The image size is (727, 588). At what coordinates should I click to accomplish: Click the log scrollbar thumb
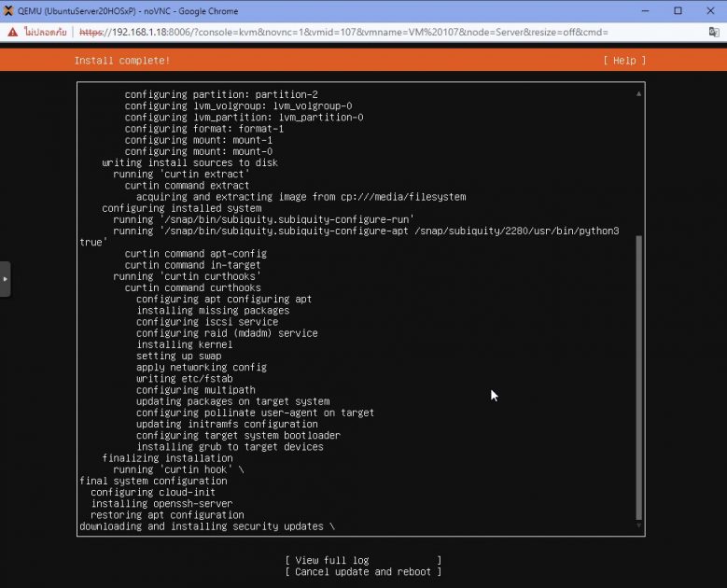[638, 377]
